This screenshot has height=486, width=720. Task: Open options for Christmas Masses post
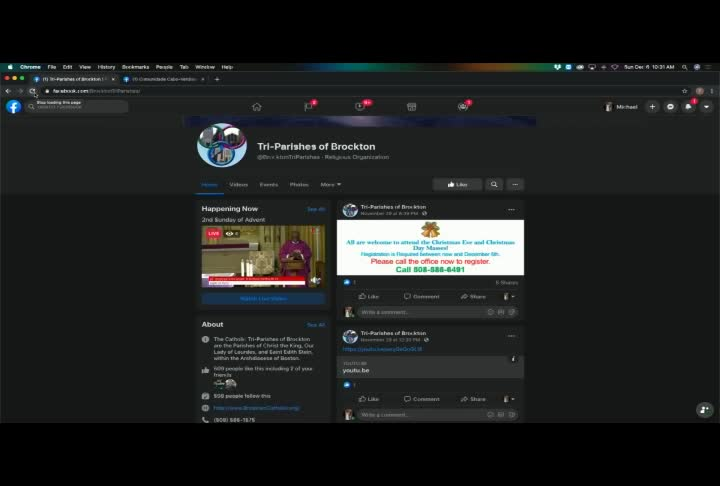(x=511, y=210)
